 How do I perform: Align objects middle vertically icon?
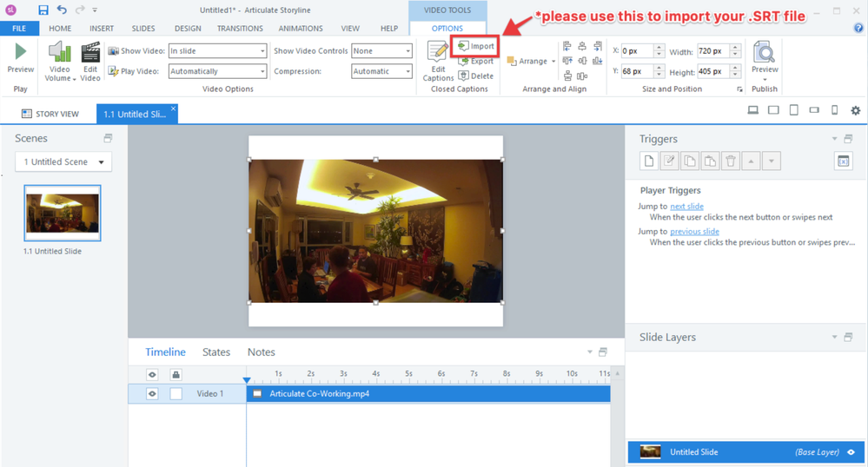(582, 61)
